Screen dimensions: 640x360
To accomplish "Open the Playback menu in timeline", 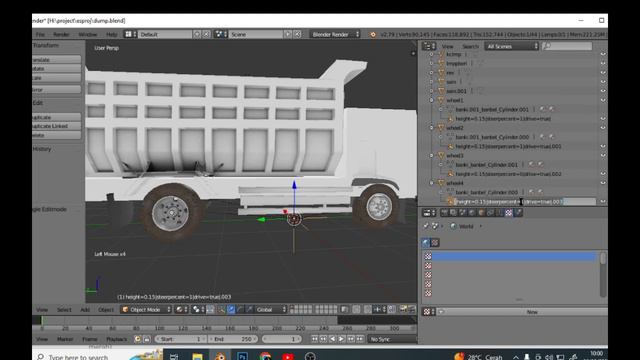I will tap(116, 339).
